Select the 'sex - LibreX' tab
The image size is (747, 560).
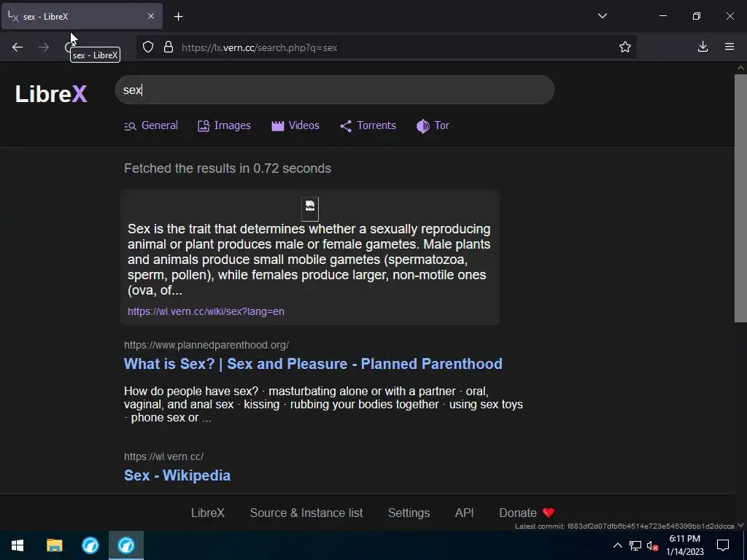82,16
